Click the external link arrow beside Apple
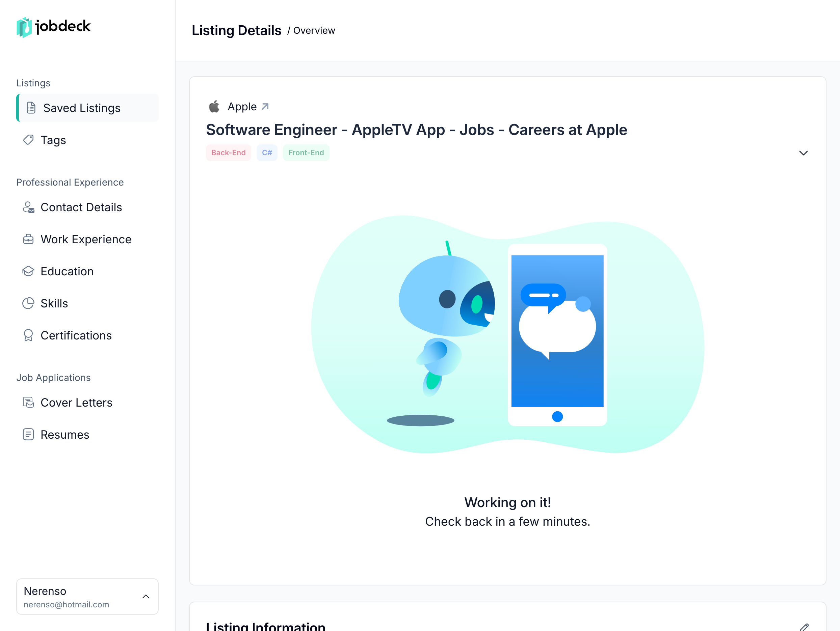 point(265,107)
